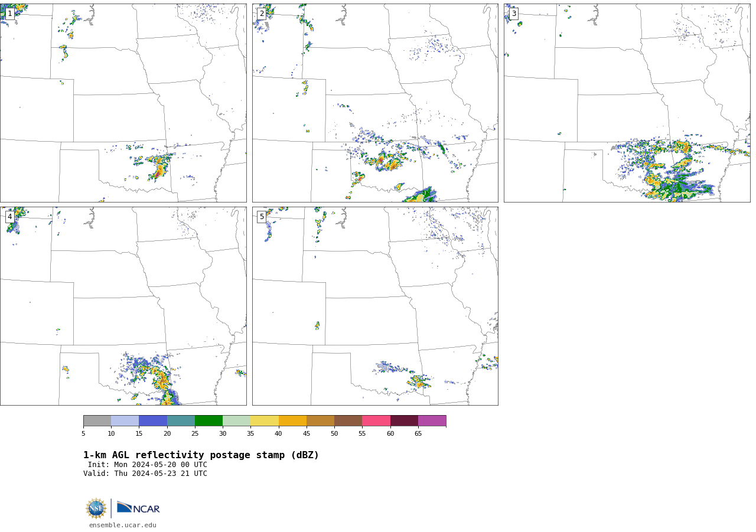Click the gray 5-10 dBZ color swatch
This screenshot has height=532, width=756.
[97, 421]
